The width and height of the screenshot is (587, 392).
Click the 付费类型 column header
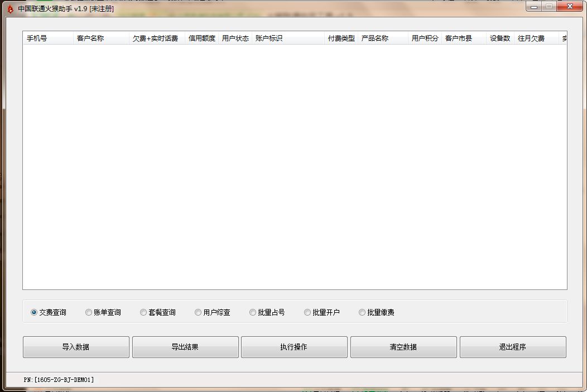pos(341,38)
